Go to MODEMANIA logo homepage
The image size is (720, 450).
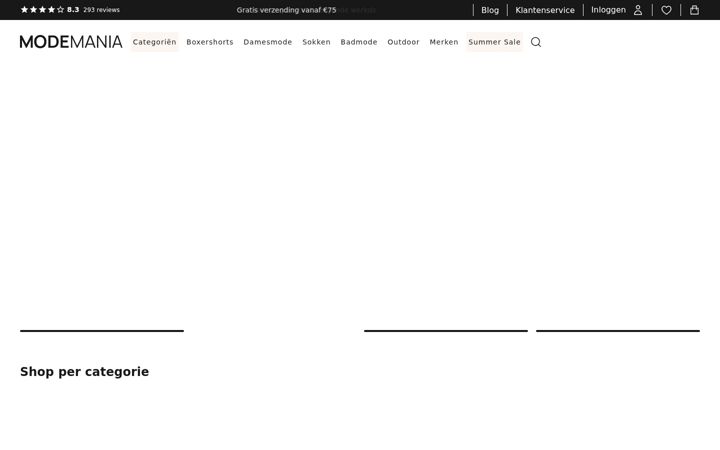71,42
